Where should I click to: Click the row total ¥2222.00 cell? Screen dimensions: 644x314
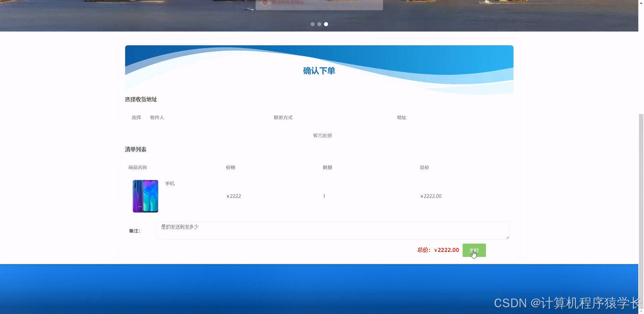431,196
